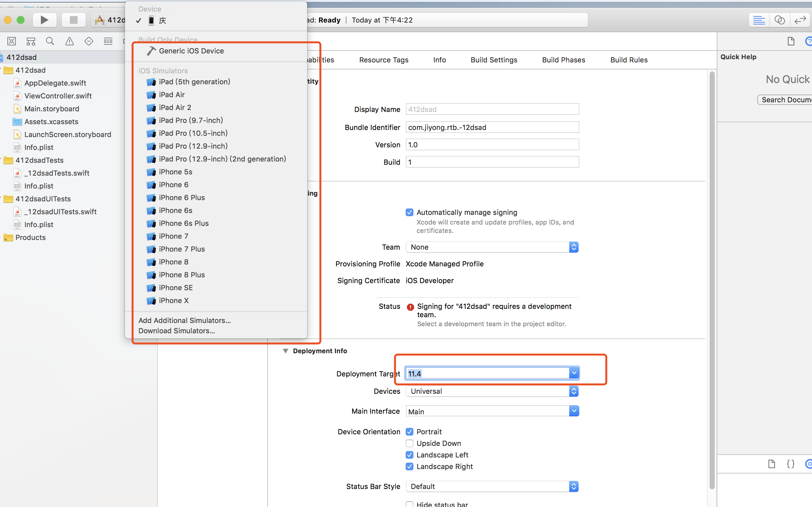The height and width of the screenshot is (507, 812).
Task: Select the Products folder
Action: pyautogui.click(x=30, y=237)
